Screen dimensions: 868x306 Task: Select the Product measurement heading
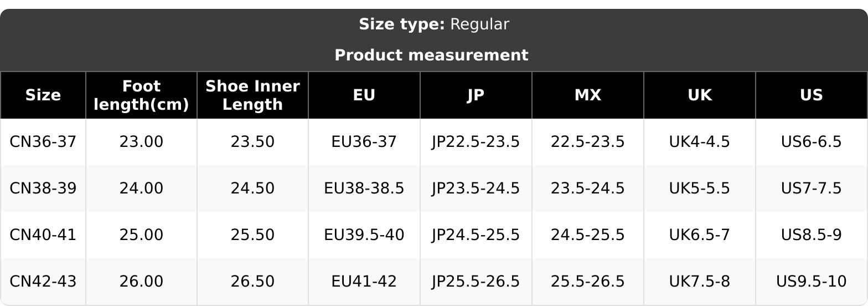pos(432,55)
